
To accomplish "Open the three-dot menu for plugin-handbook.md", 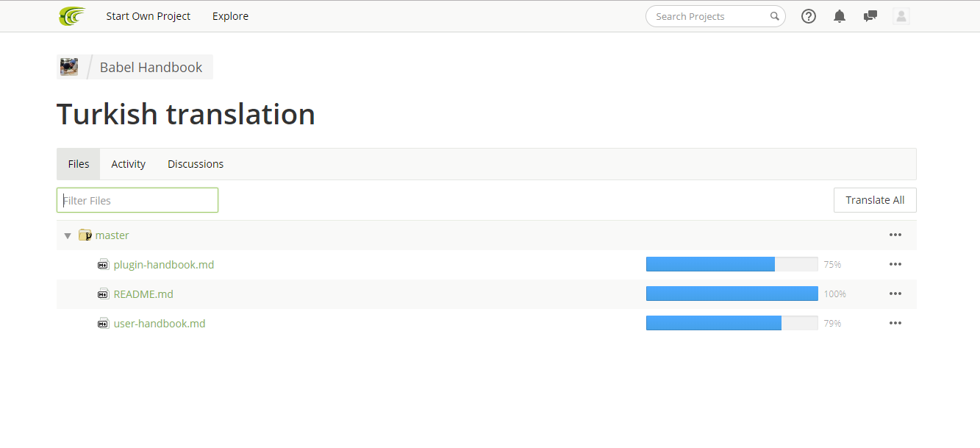I will (x=895, y=264).
